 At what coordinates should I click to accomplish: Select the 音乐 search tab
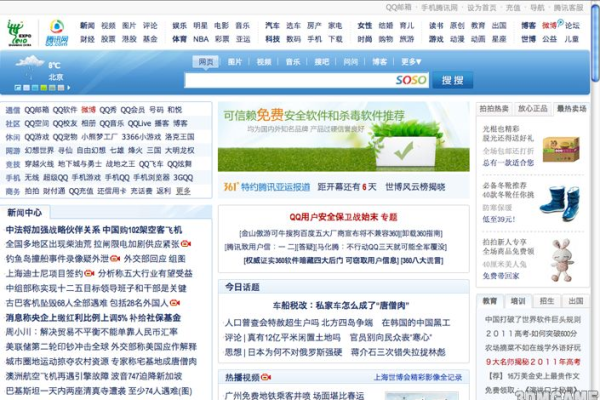293,62
